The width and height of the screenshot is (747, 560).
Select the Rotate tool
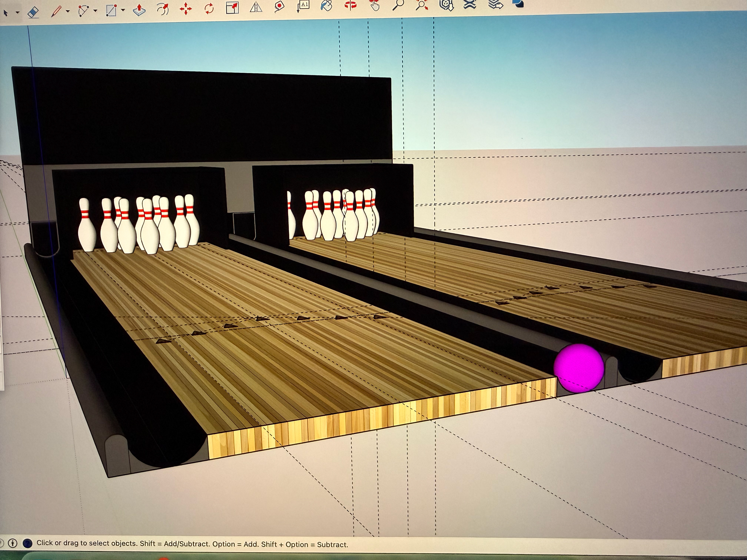coord(209,8)
